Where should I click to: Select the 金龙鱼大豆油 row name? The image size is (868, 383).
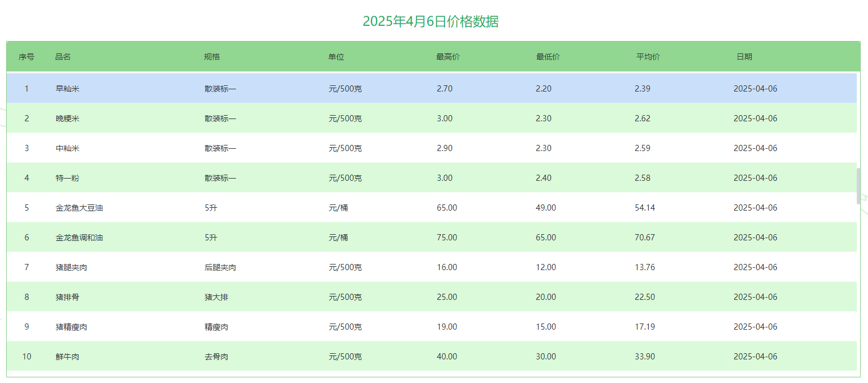pyautogui.click(x=79, y=208)
